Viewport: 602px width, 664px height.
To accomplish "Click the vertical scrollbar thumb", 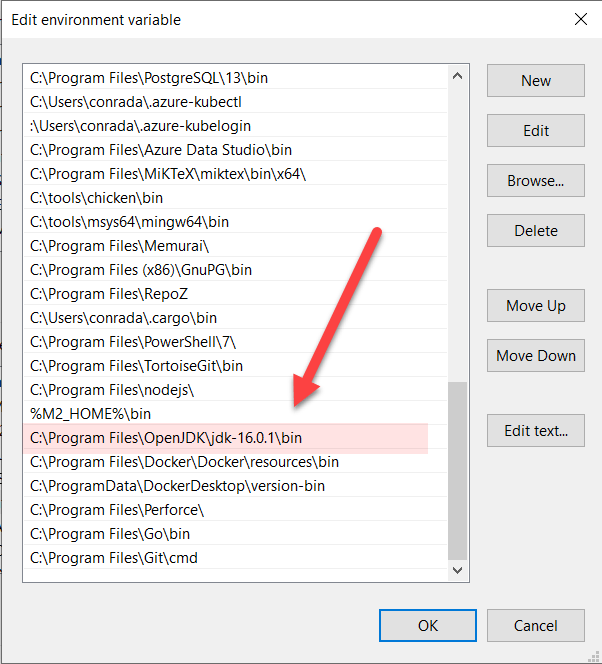I will pos(458,470).
